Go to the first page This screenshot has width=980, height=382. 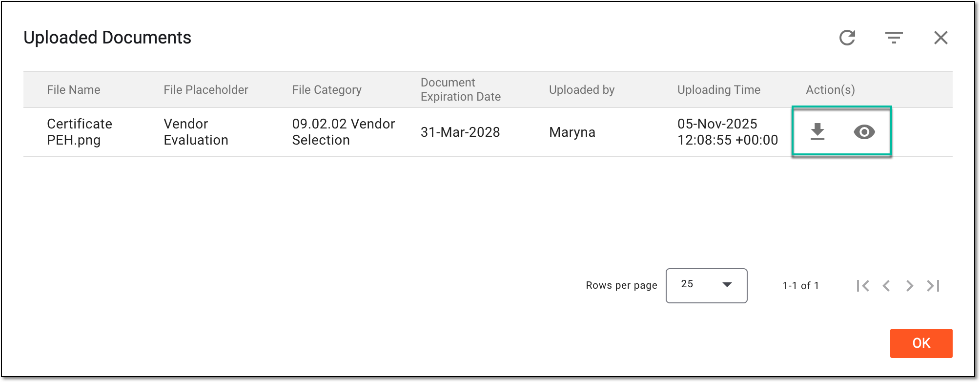tap(863, 286)
